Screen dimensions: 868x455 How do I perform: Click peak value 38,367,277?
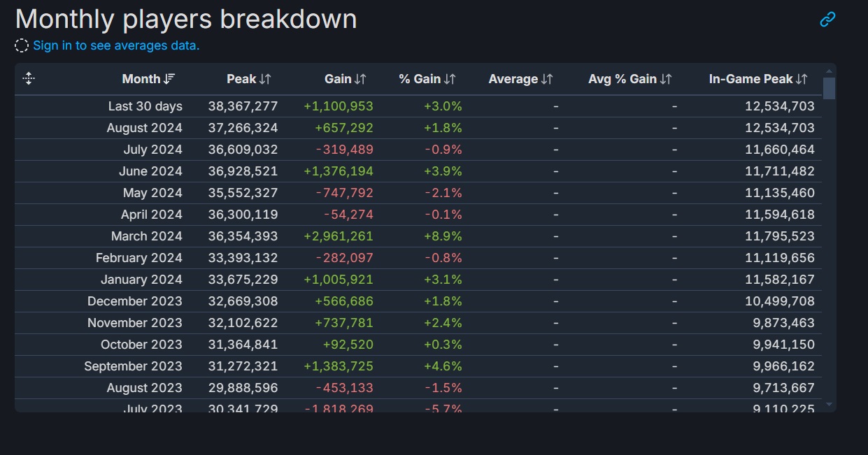click(243, 106)
